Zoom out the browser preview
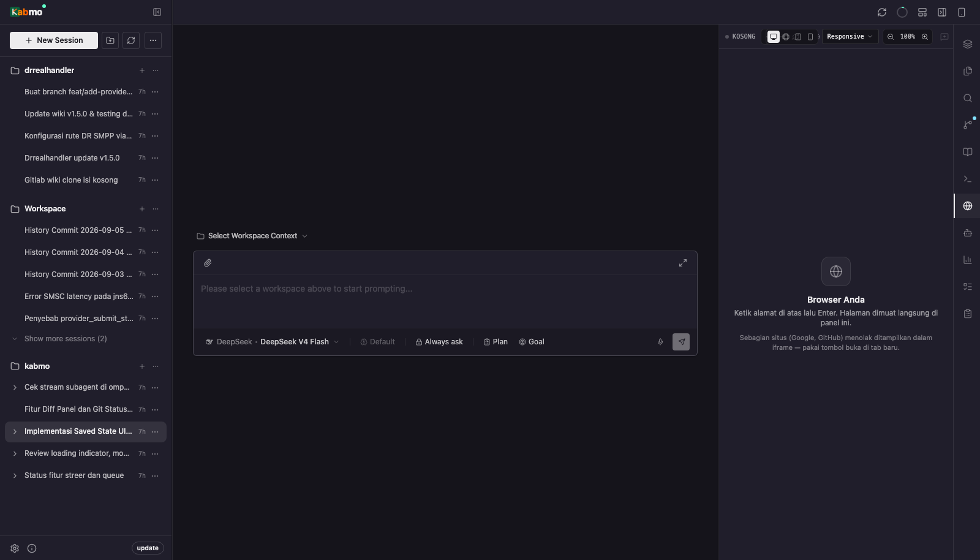 (891, 37)
